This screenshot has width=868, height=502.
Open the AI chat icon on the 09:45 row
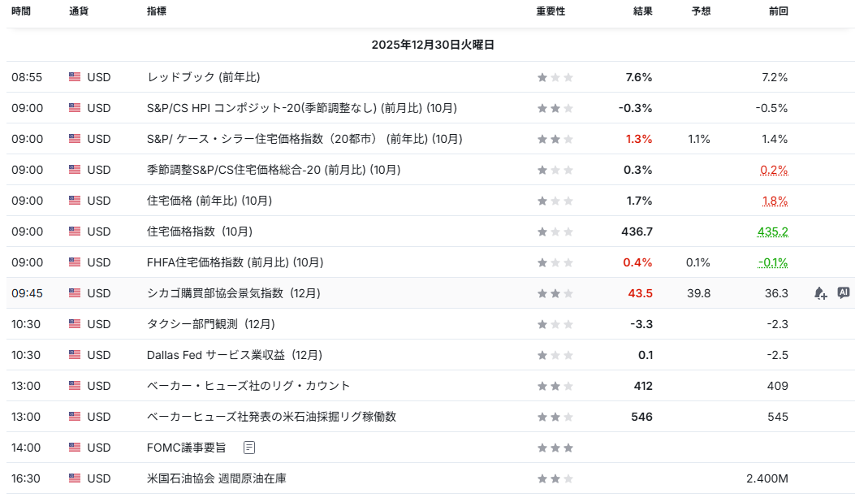pyautogui.click(x=844, y=293)
